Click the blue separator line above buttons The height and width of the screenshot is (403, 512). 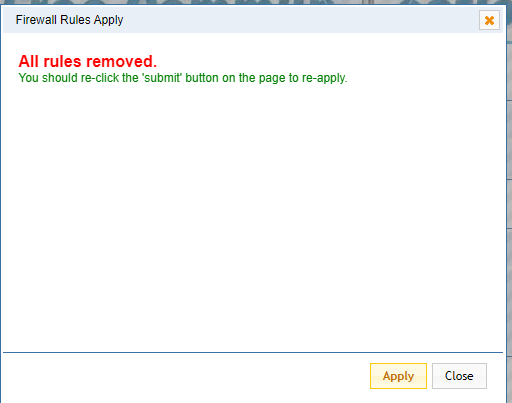(253, 352)
